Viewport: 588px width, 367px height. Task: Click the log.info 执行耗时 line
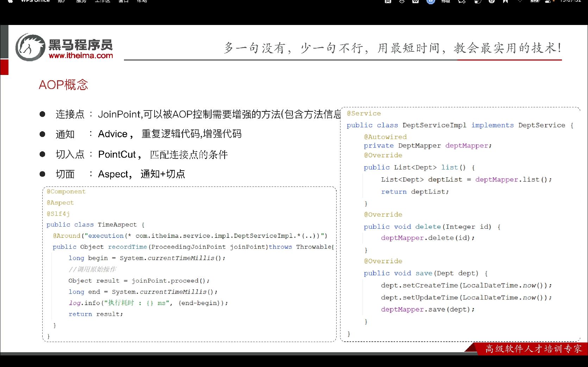(148, 303)
